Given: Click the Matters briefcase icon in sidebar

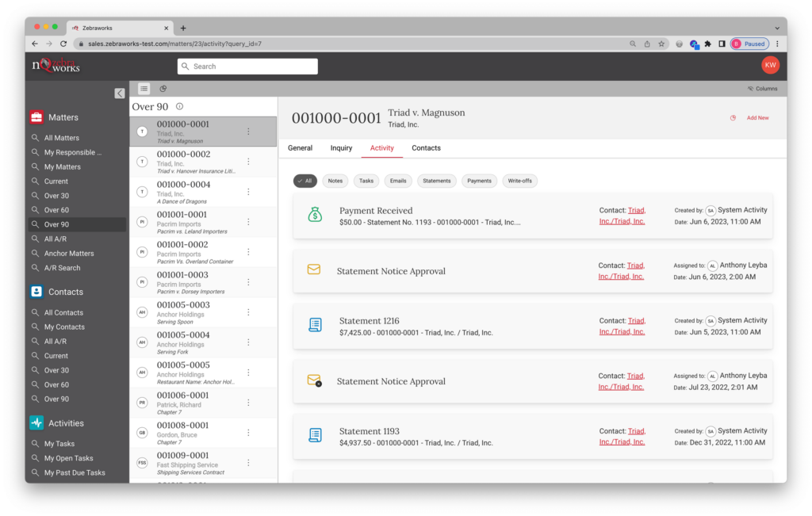Looking at the screenshot, I should pos(36,117).
